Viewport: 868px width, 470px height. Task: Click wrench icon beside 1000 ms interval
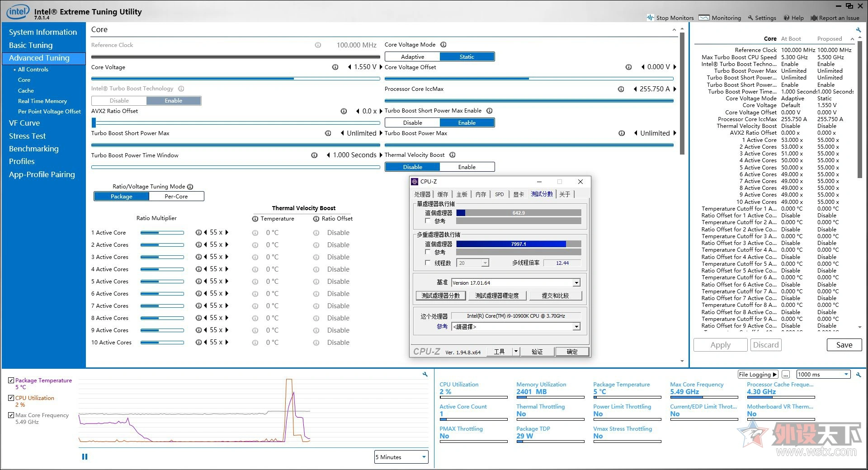[x=859, y=375]
